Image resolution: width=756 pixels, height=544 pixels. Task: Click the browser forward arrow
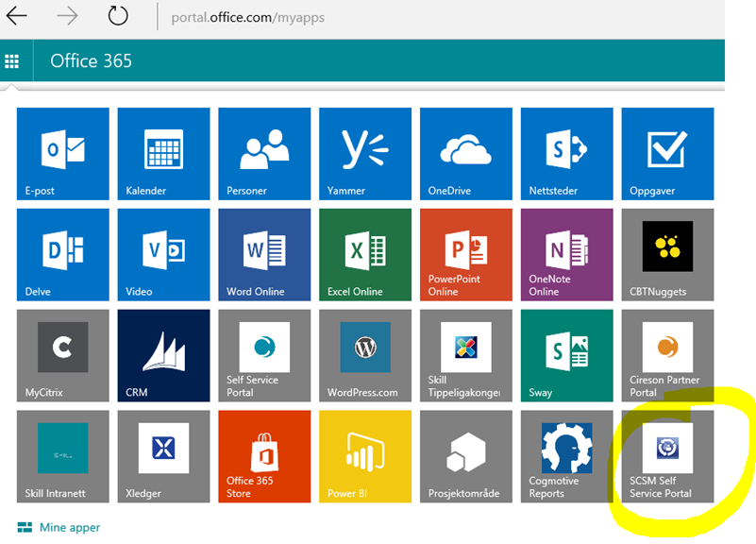[67, 16]
